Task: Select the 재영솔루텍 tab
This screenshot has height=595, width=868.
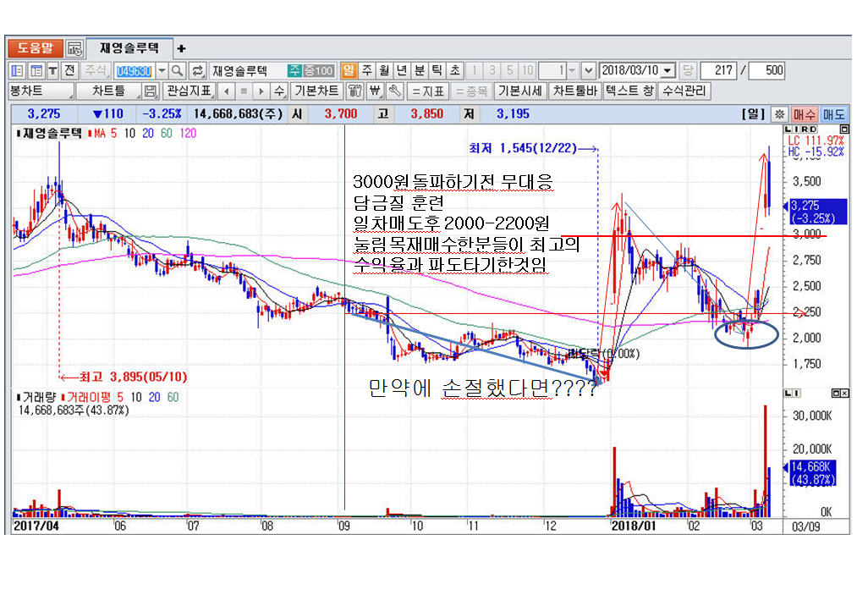Action: click(129, 48)
